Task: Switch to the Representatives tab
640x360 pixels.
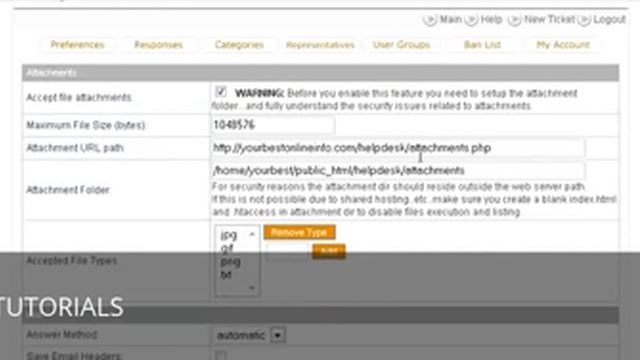Action: 320,45
